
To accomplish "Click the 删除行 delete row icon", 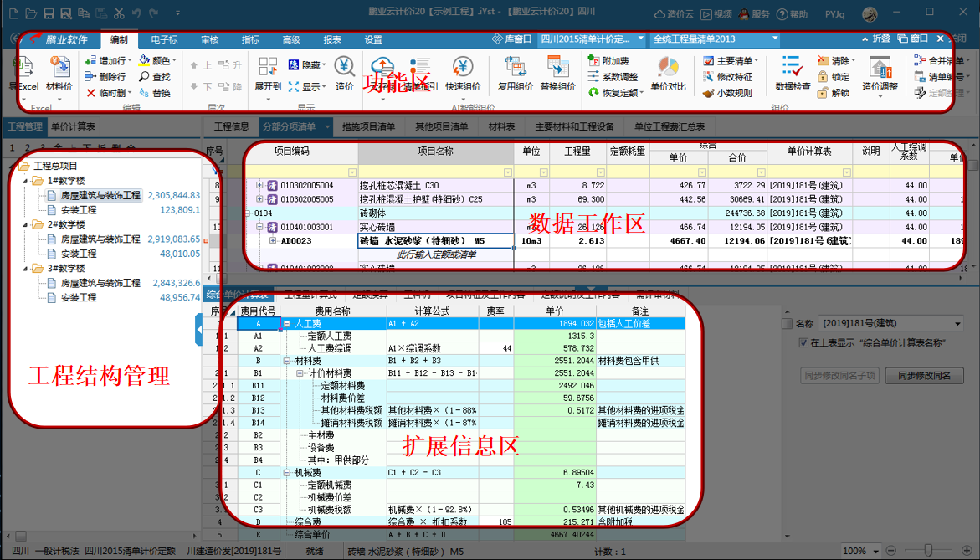I will tap(90, 77).
